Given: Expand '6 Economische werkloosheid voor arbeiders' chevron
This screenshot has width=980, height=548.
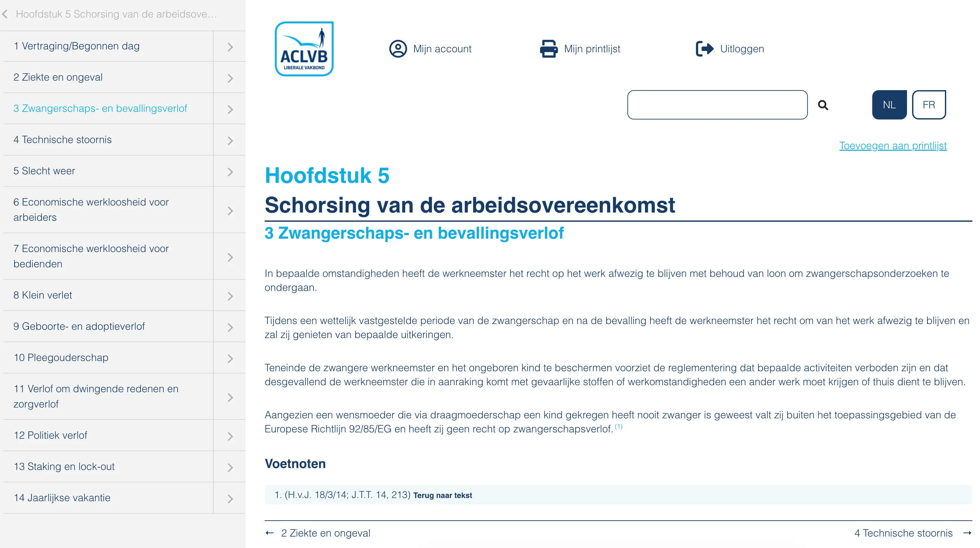Looking at the screenshot, I should 230,211.
